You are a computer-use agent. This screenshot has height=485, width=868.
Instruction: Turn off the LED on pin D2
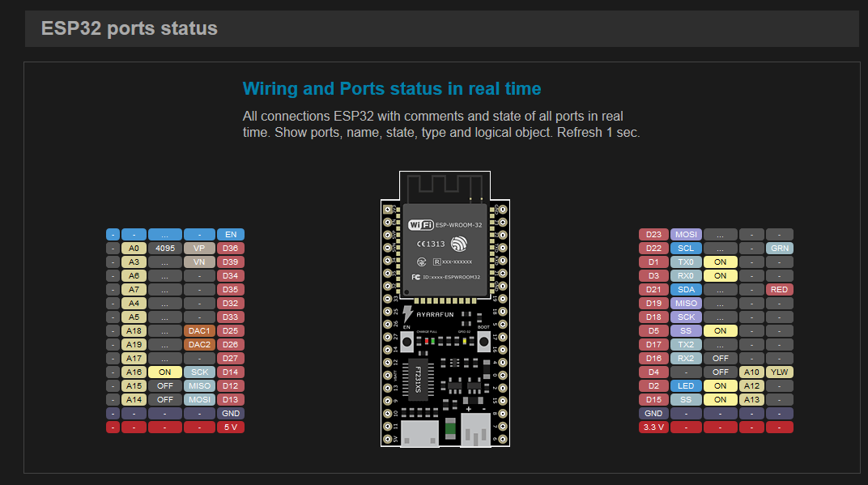point(720,385)
